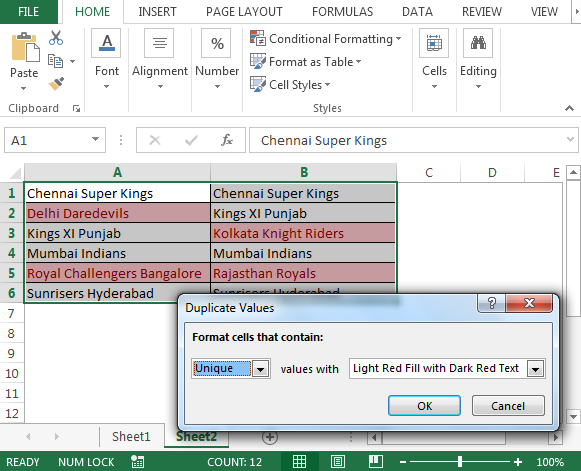
Task: Select column A header
Action: pos(117,172)
